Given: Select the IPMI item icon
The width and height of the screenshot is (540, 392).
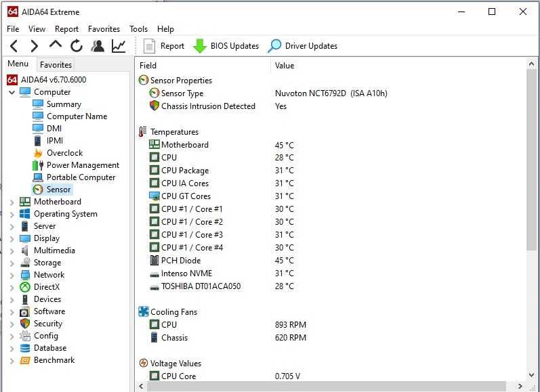Looking at the screenshot, I should tap(38, 141).
